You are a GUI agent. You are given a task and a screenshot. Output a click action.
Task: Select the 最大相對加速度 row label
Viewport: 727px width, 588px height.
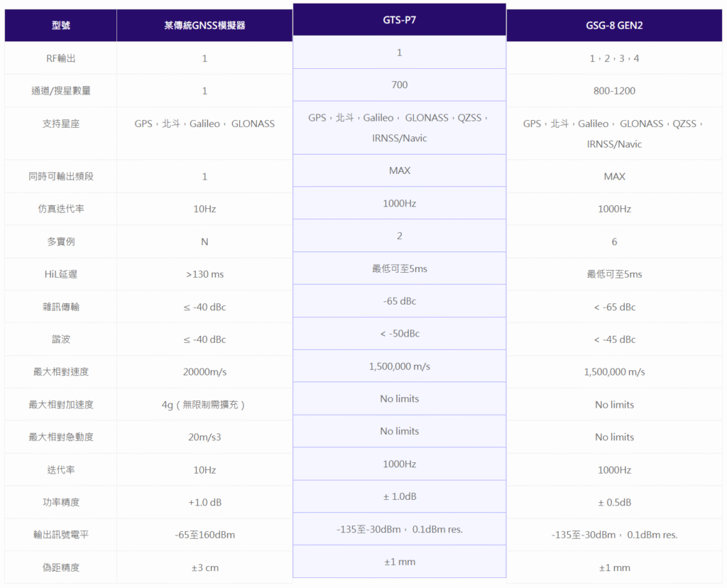click(61, 405)
